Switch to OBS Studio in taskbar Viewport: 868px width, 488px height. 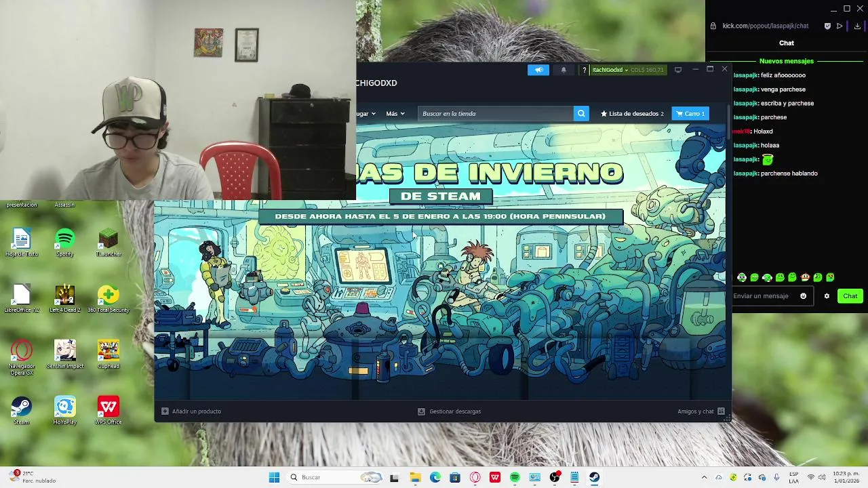pyautogui.click(x=555, y=477)
